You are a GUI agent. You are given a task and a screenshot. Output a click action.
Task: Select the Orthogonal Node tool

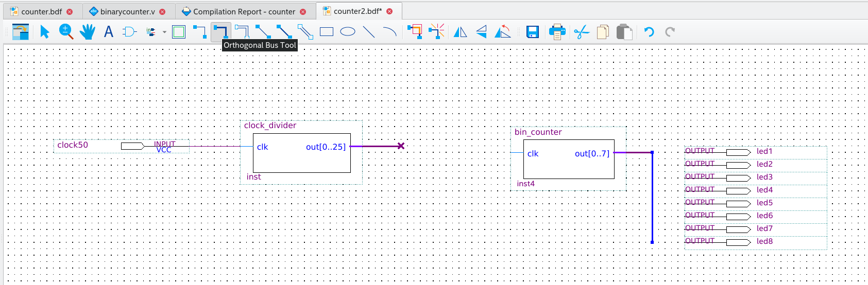tap(200, 32)
